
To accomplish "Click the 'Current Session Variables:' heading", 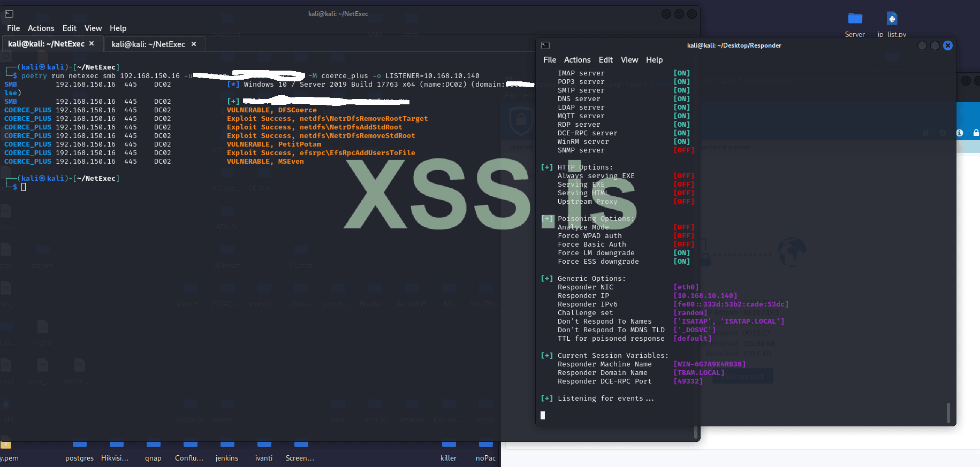I will click(x=613, y=356).
